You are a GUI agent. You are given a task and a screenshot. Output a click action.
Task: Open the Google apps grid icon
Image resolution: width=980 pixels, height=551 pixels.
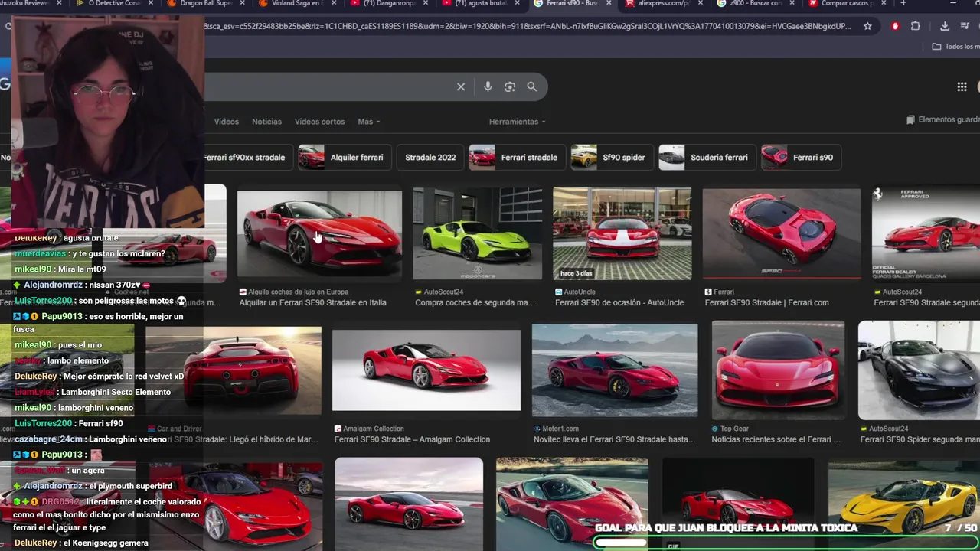[962, 87]
